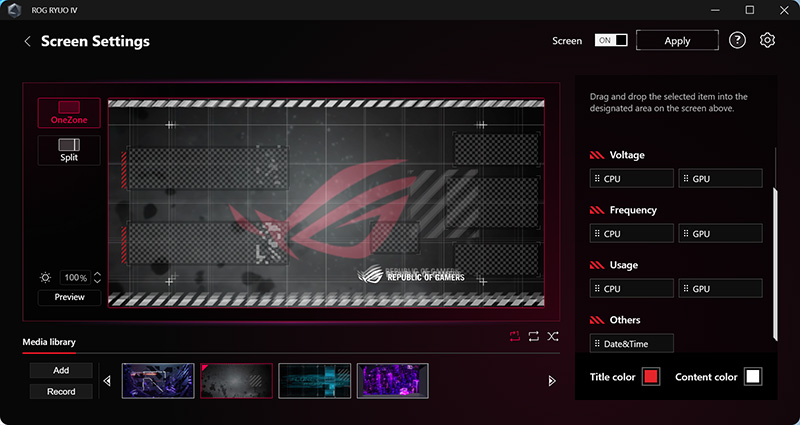800x425 pixels.
Task: Decrease brightness with the down stepper arrow
Action: (x=97, y=281)
